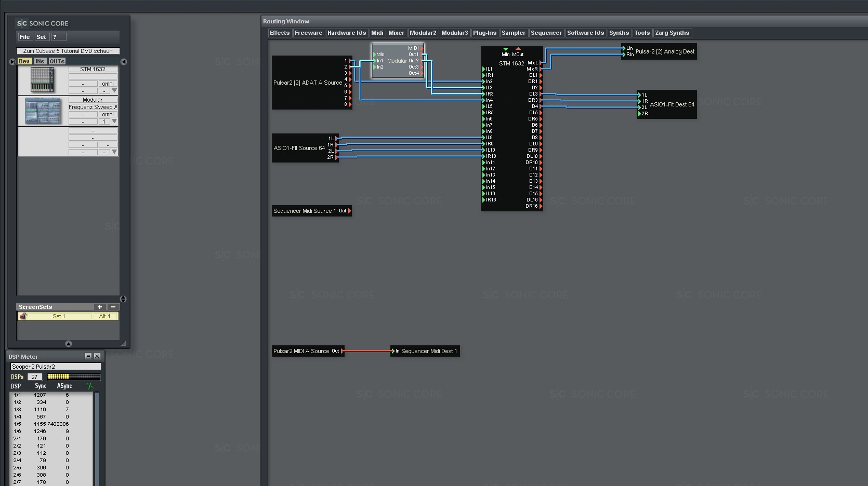Minimize the DSP Meter panel
This screenshot has width=868, height=486.
click(88, 356)
